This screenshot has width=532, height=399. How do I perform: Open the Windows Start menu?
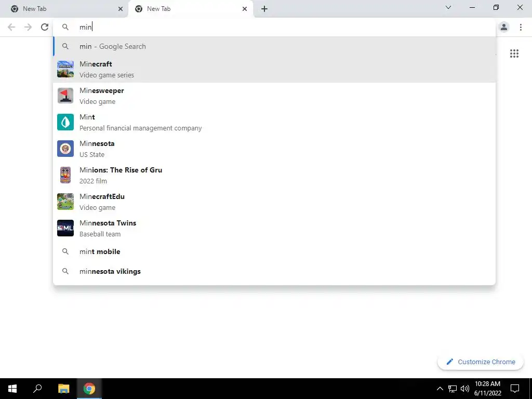12,389
